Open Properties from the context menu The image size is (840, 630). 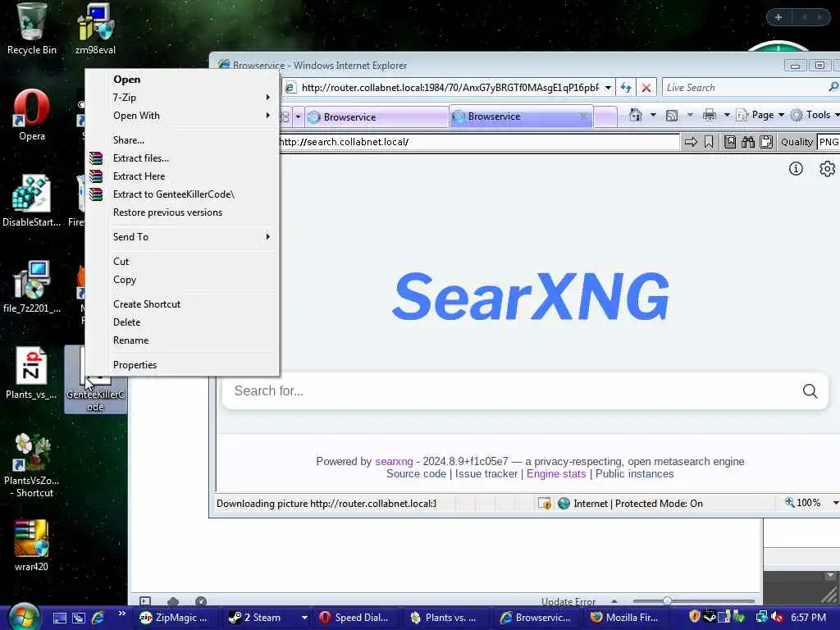click(x=182, y=365)
